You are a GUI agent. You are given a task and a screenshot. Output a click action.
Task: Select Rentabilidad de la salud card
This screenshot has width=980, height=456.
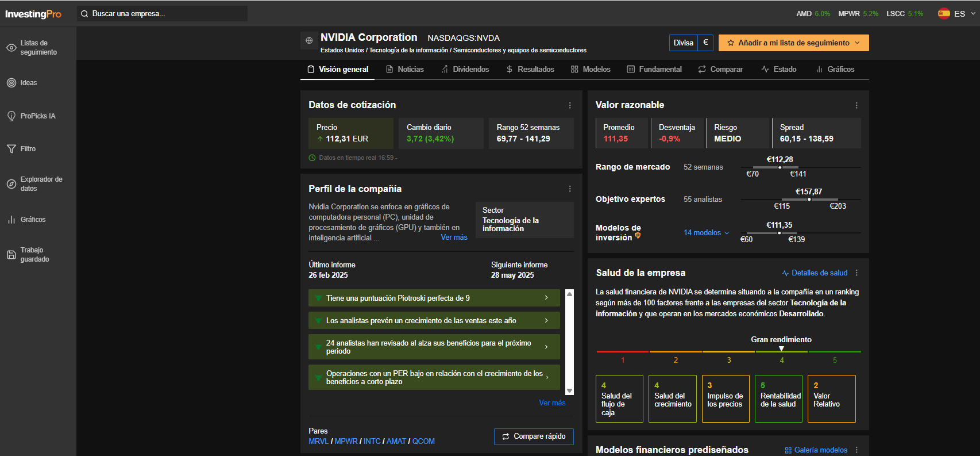click(778, 399)
